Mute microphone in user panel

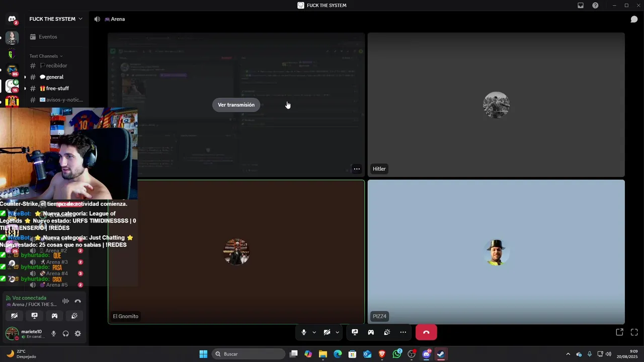coord(53,333)
